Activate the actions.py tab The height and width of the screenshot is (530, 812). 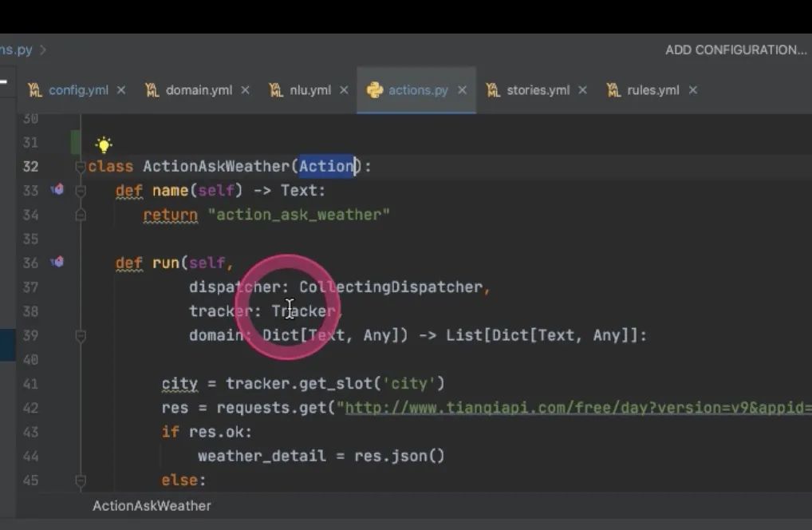[x=418, y=90]
